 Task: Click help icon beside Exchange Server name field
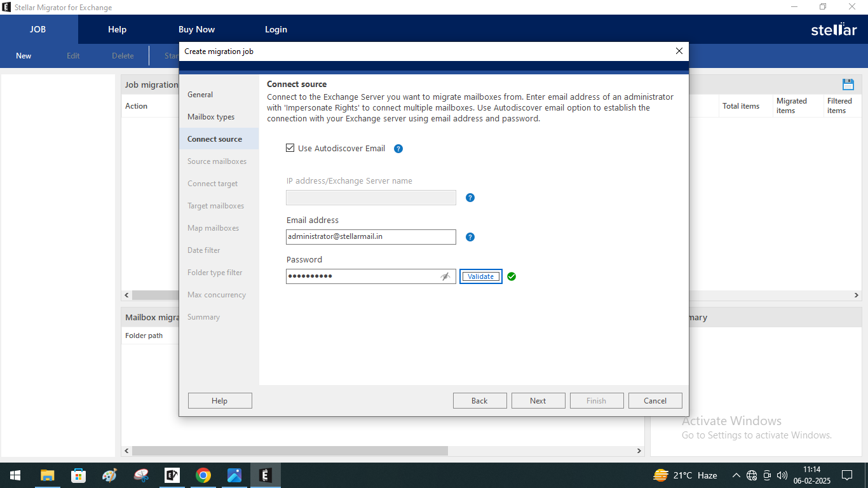point(470,198)
